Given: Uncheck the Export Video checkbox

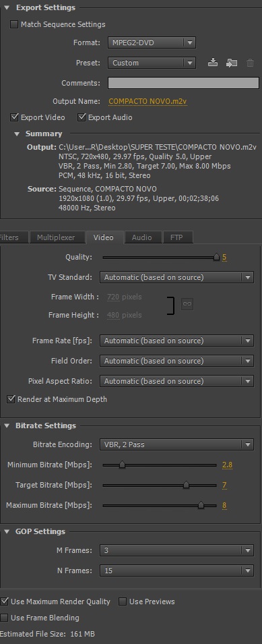Looking at the screenshot, I should [x=14, y=117].
